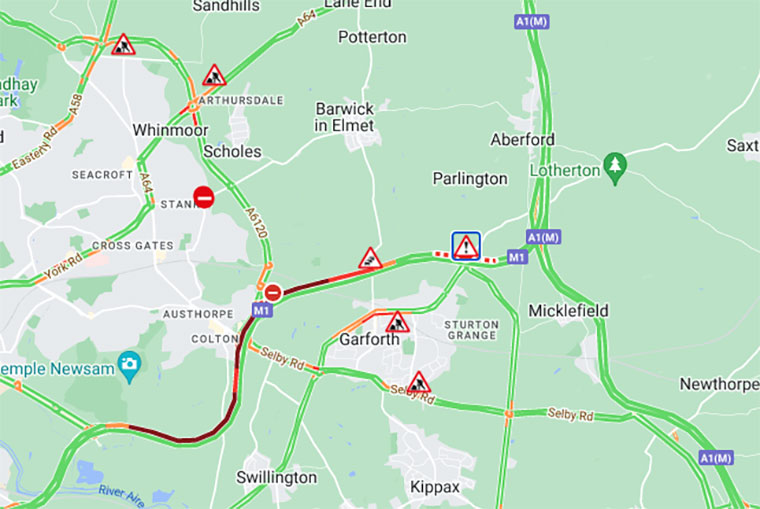
Task: Open the road closure icon at M1 junction
Action: (x=273, y=293)
